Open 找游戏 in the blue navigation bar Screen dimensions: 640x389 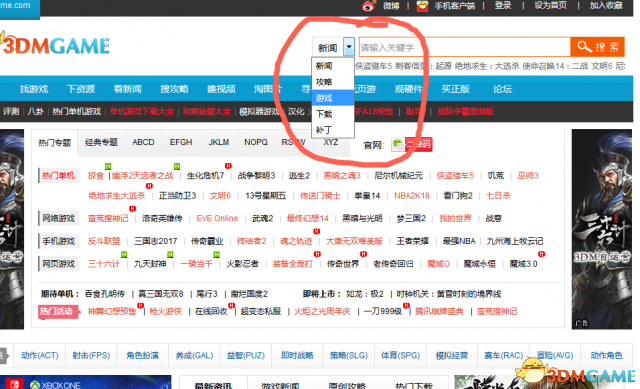[x=34, y=89]
